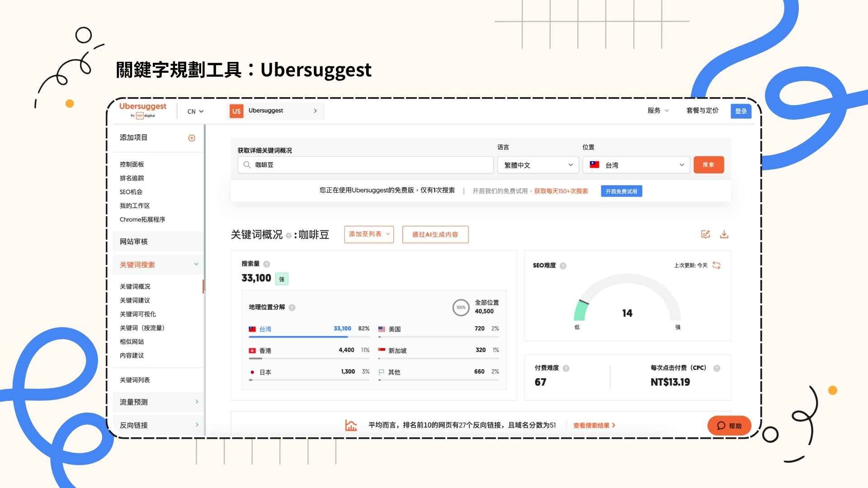Open the 添加至列表 dropdown

tap(369, 235)
